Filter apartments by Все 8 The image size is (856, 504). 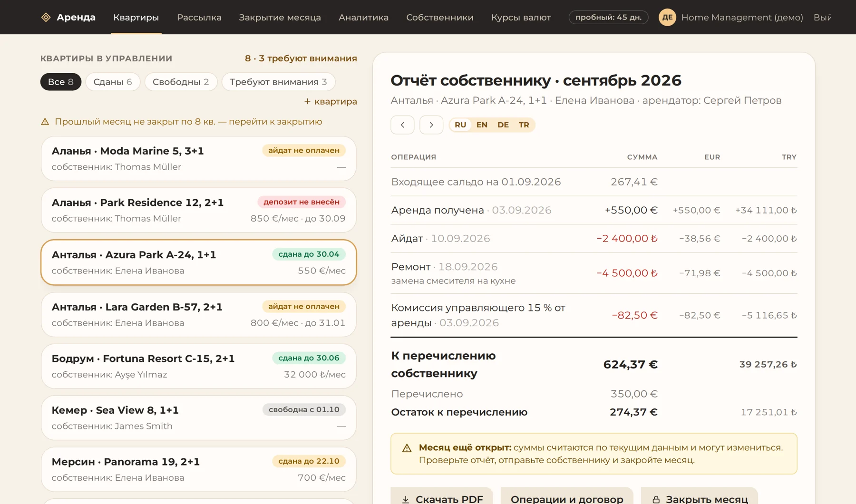61,82
